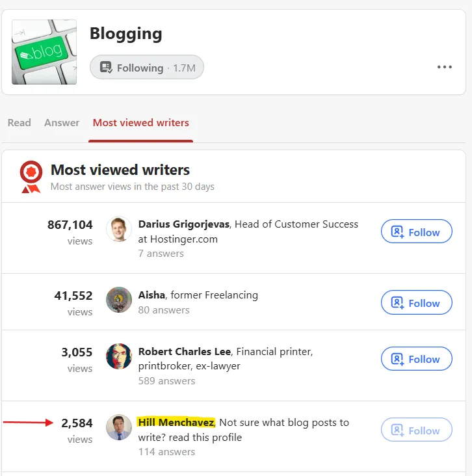Select the Most viewed writers tab

[141, 122]
